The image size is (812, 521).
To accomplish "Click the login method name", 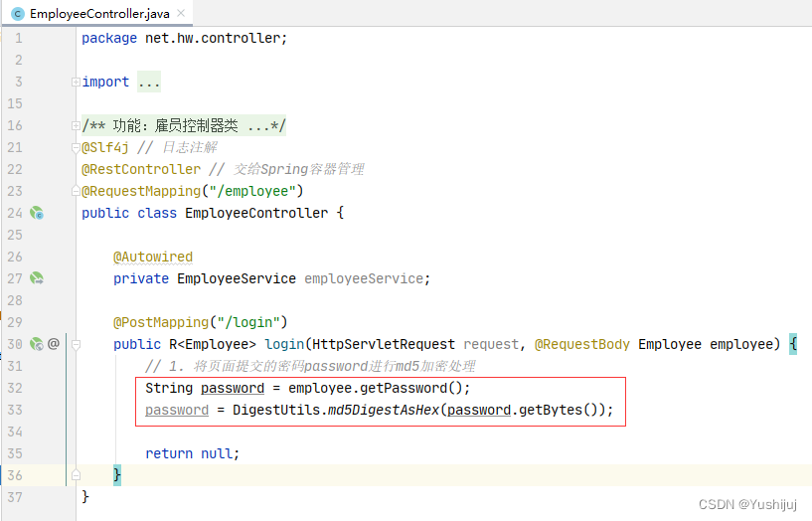I will click(x=284, y=344).
